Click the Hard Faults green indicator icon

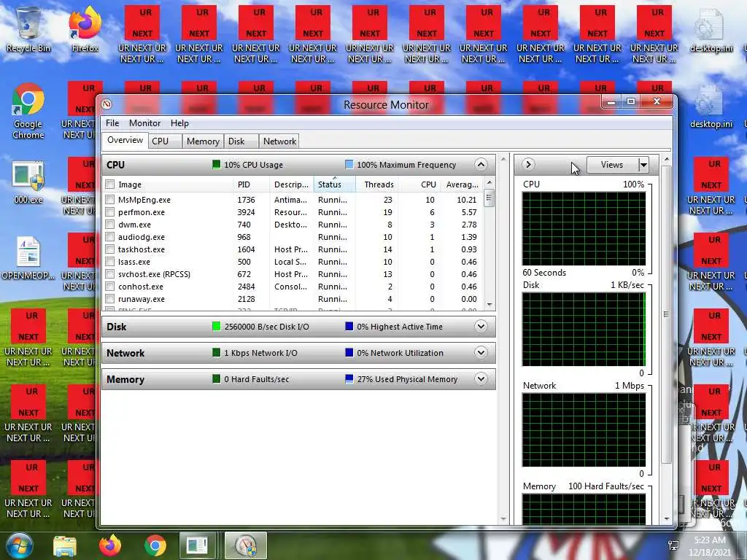[x=216, y=378]
